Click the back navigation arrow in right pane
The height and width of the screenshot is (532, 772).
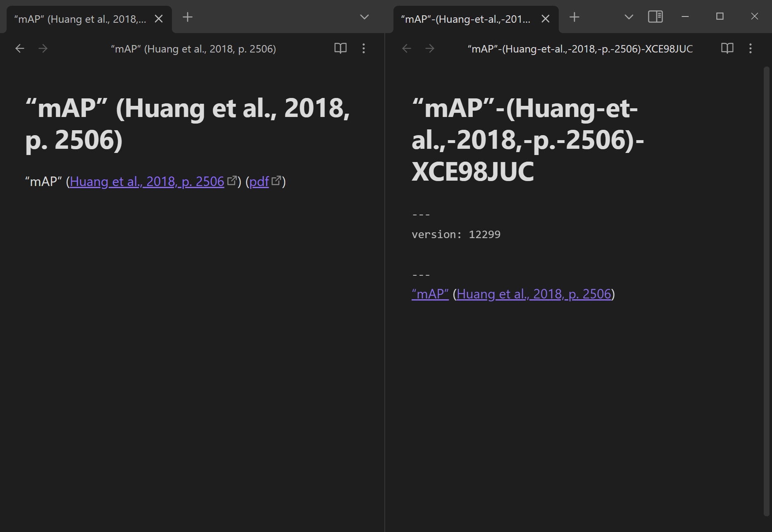[x=406, y=48]
